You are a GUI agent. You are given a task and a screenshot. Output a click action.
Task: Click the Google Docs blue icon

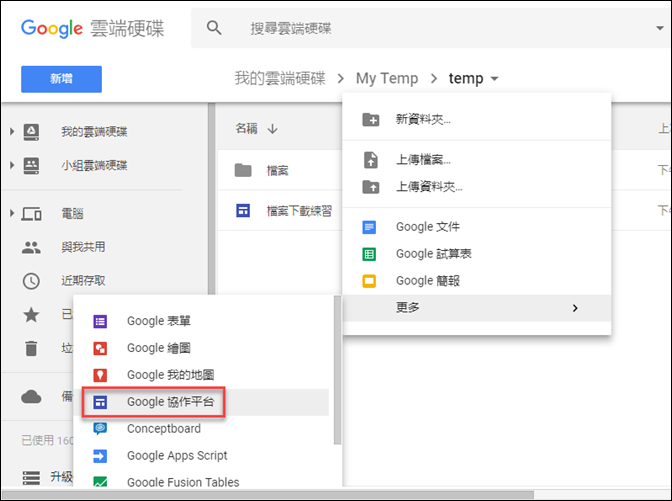tap(369, 227)
